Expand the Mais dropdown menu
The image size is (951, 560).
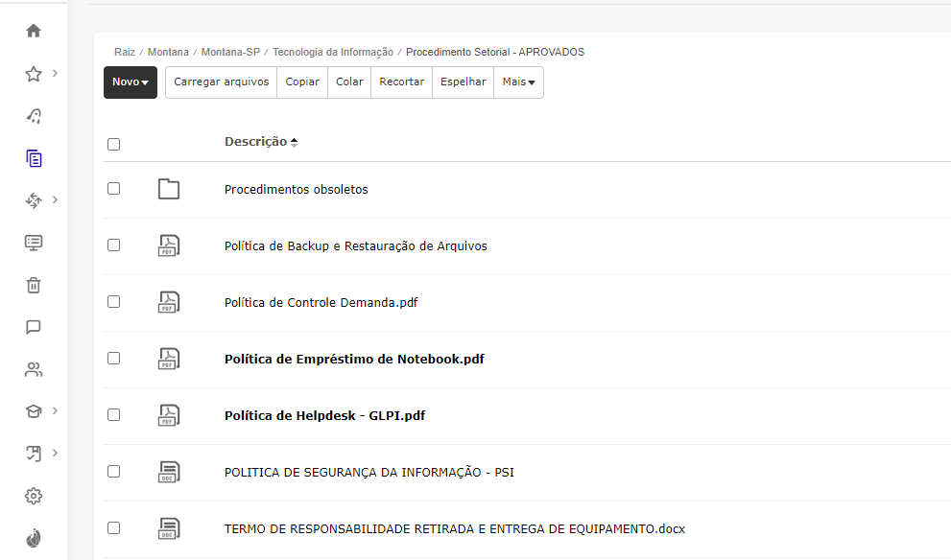[518, 82]
